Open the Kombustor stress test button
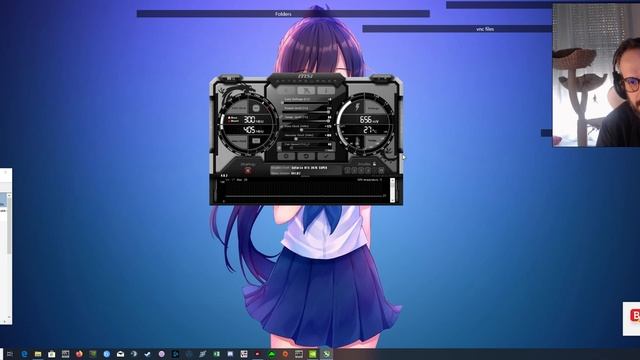Image resolution: width=640 pixels, height=360 pixels. (x=286, y=91)
